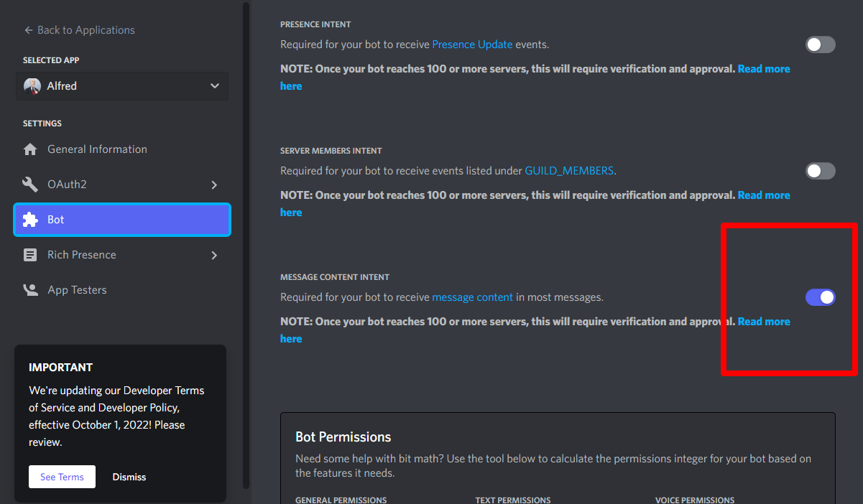863x504 pixels.
Task: Click the MESSAGE CONTENT INTENT label
Action: click(x=335, y=277)
